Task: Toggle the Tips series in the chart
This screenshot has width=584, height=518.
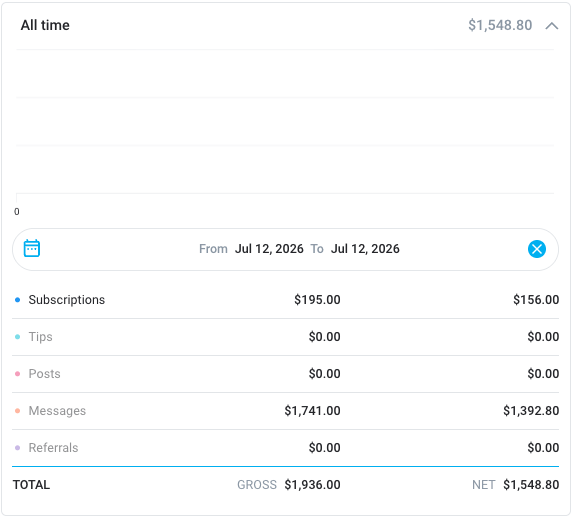Action: coord(41,337)
